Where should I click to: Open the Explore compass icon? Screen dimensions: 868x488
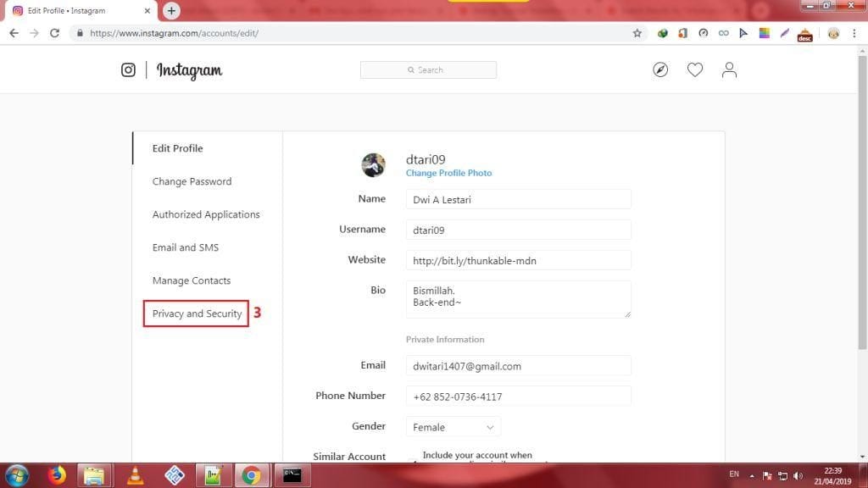659,69
